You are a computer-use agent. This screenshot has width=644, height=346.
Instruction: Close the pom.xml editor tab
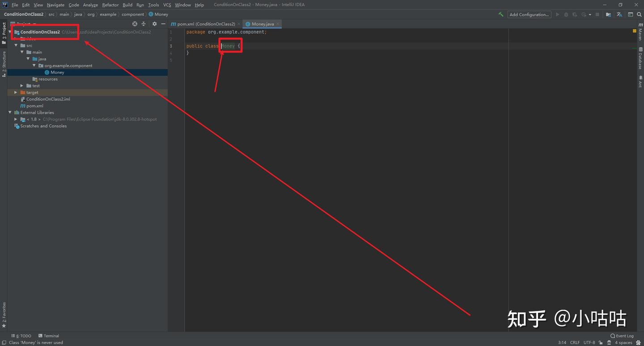tap(238, 24)
